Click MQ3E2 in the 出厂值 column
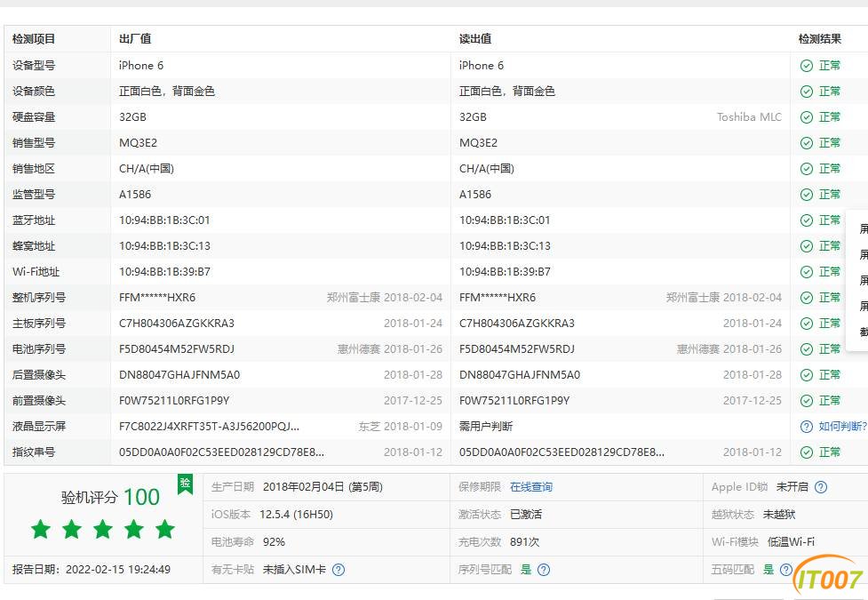This screenshot has height=600, width=868. tap(138, 143)
